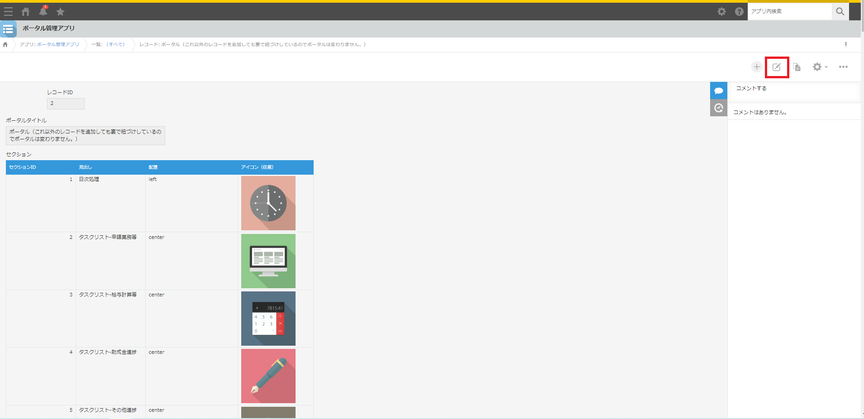
Task: Click section ID 1 cell
Action: (41, 203)
